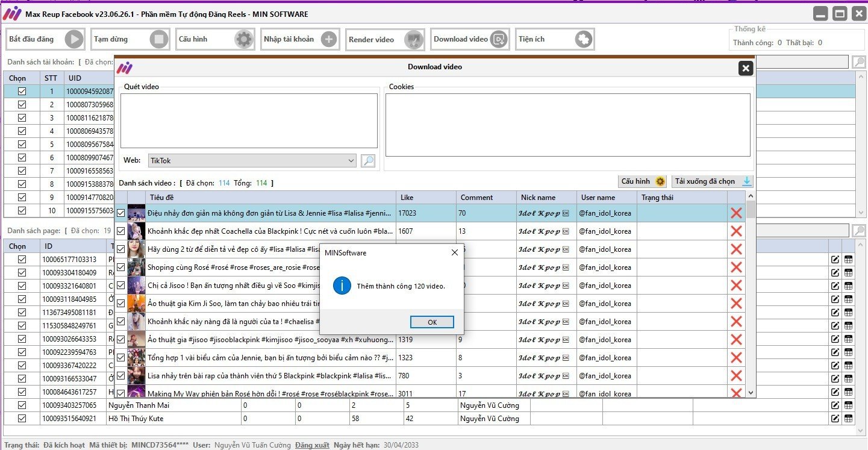Toggle checkbox for Coachella Blackpink video
This screenshot has width=868, height=450.
click(121, 231)
